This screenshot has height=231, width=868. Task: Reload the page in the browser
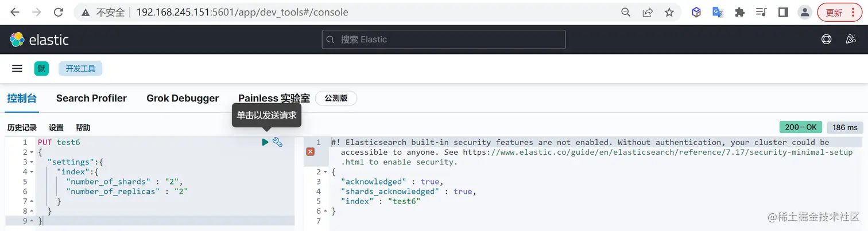point(58,12)
